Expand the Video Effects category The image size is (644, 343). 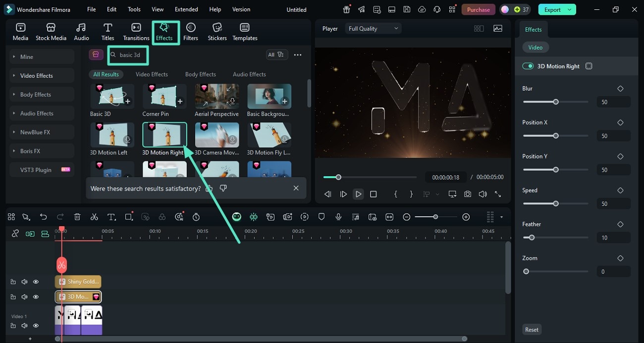click(42, 76)
